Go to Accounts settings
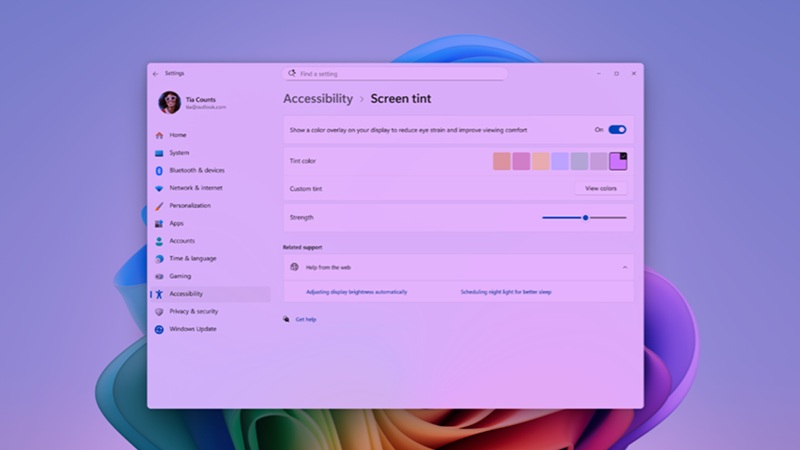 click(x=182, y=241)
